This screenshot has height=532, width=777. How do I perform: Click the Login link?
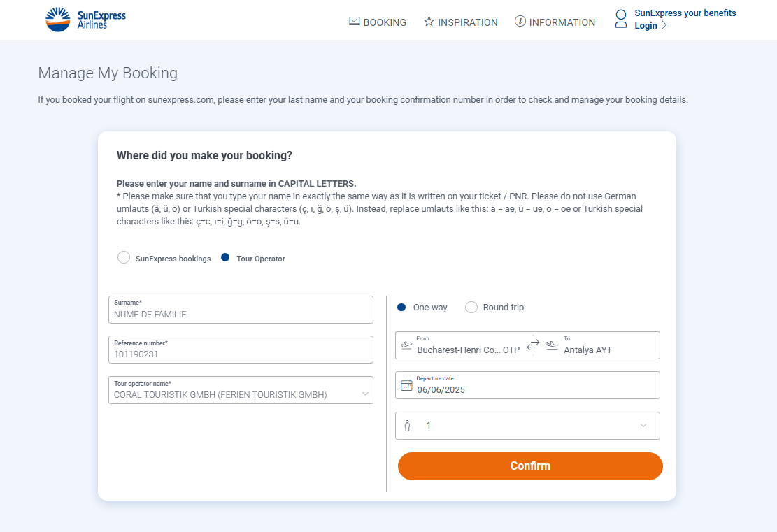[x=646, y=26]
